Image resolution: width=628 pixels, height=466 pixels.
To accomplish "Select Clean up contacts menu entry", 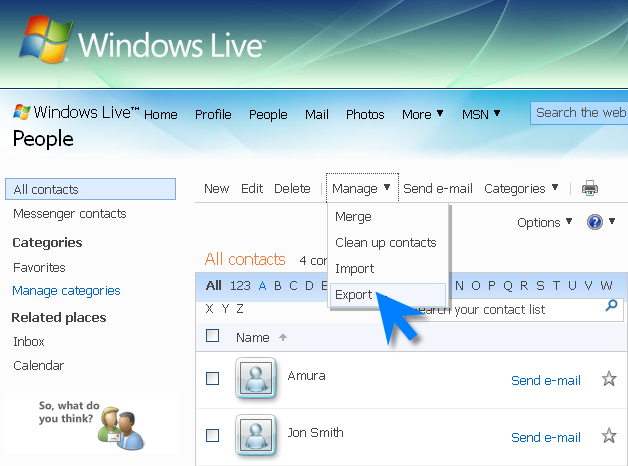I will [386, 243].
